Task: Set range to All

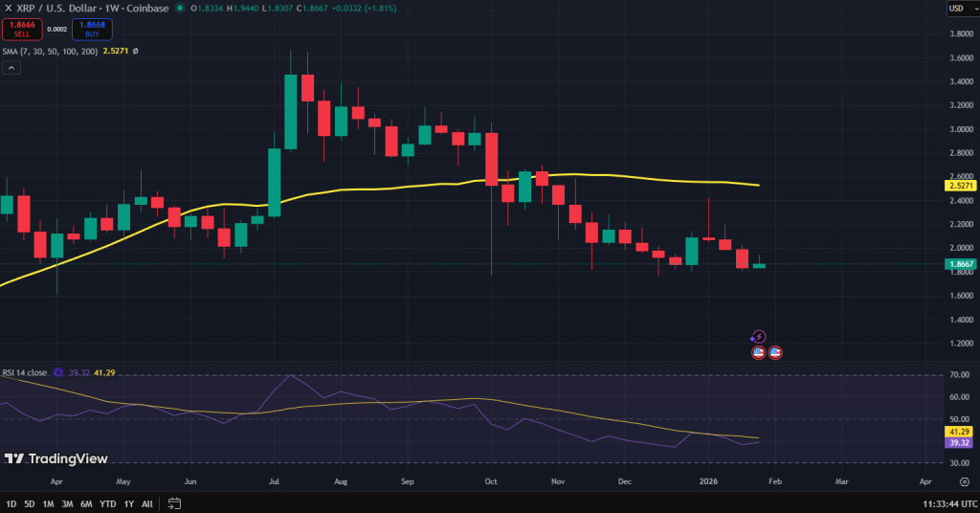Action: [146, 503]
